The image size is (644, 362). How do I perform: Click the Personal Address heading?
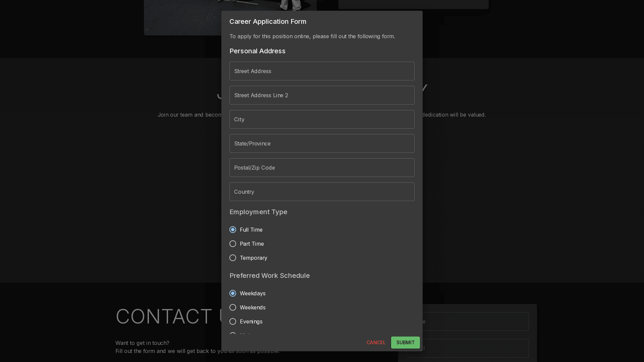(257, 51)
